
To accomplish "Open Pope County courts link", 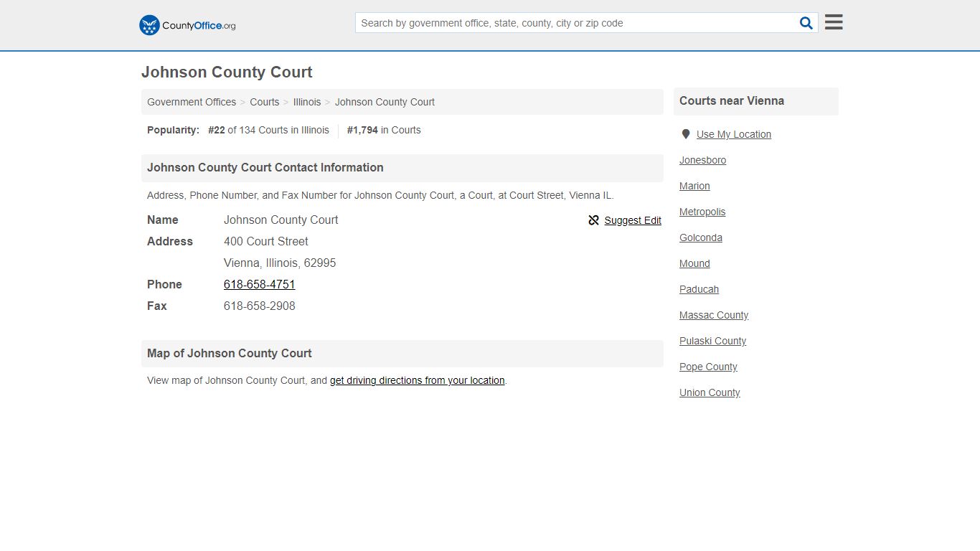I will 708,367.
